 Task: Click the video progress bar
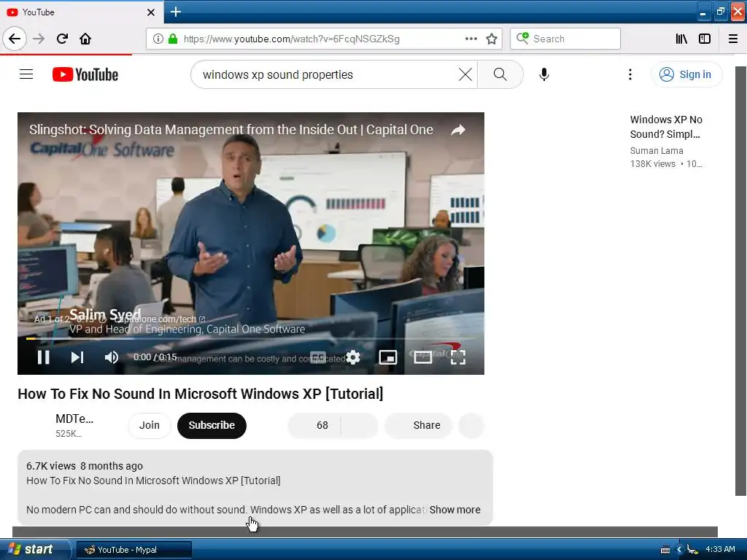click(x=251, y=338)
